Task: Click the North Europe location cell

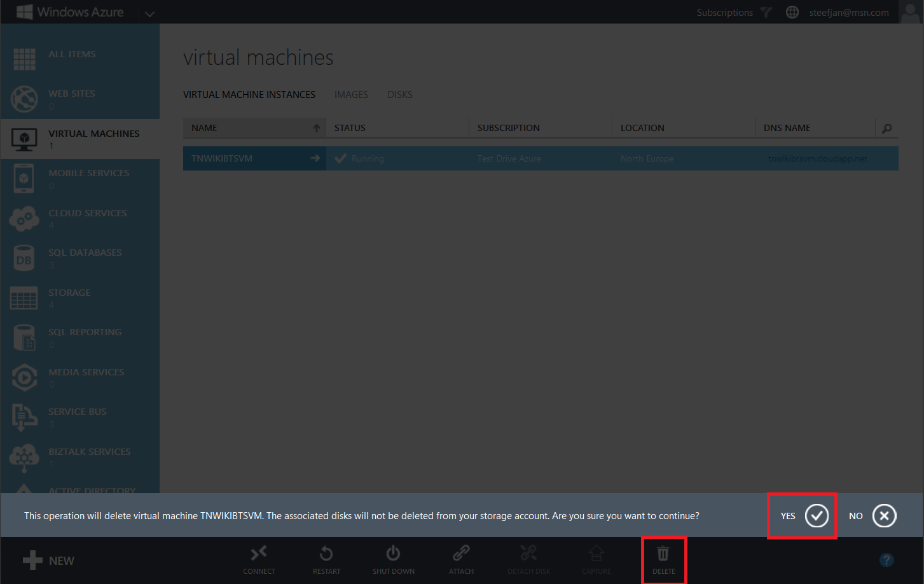Action: pos(647,158)
